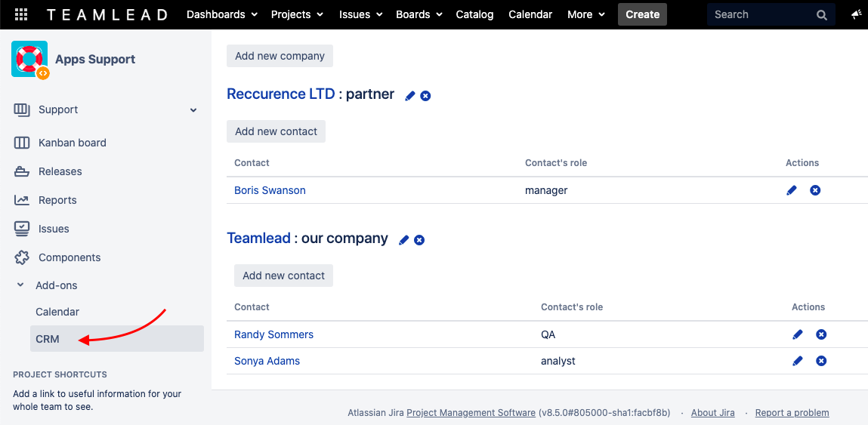Edit Boris Swanson contact pencil icon
This screenshot has height=425, width=868.
pos(792,190)
